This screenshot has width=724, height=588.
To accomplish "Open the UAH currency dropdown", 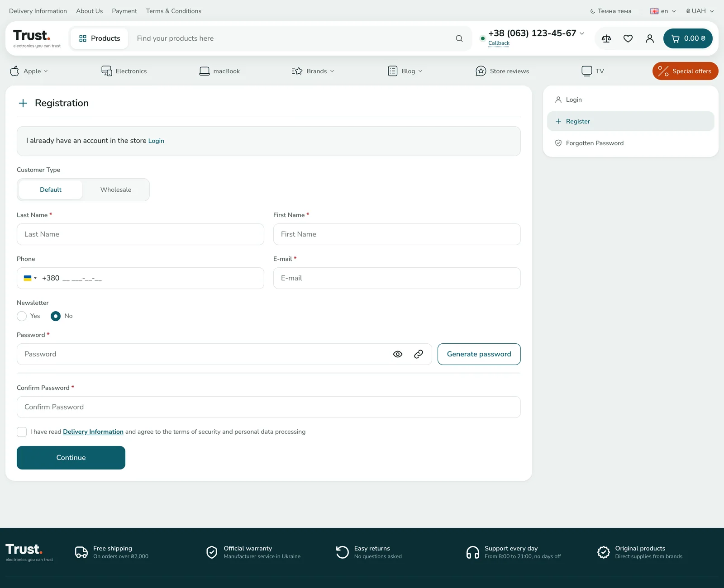I will click(x=700, y=11).
